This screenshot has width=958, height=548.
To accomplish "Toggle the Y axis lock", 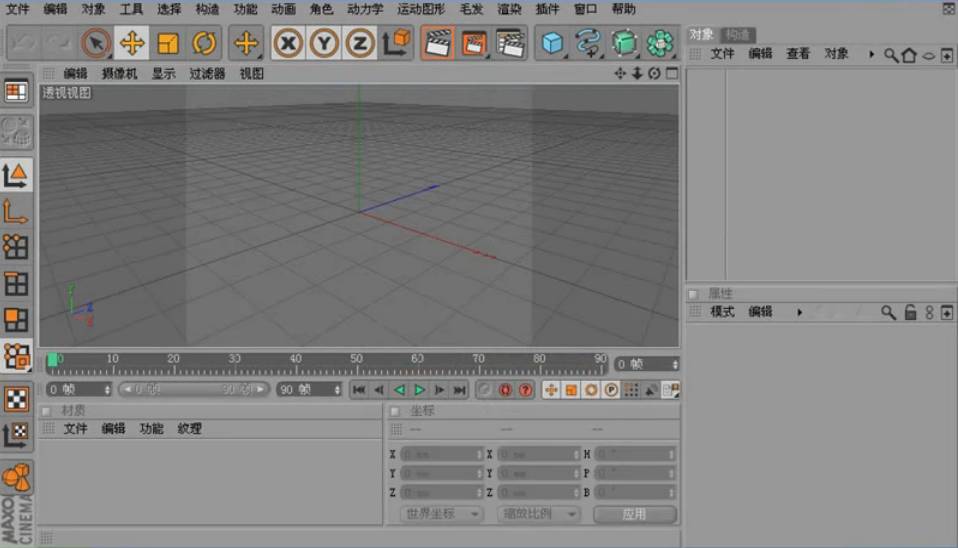I will (324, 43).
